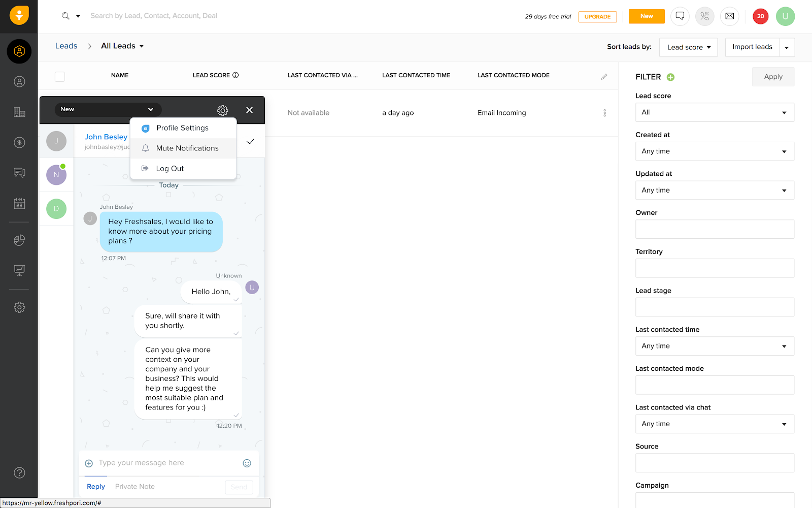This screenshot has width=812, height=508.
Task: Open the New conversation status dropdown
Action: [x=108, y=109]
